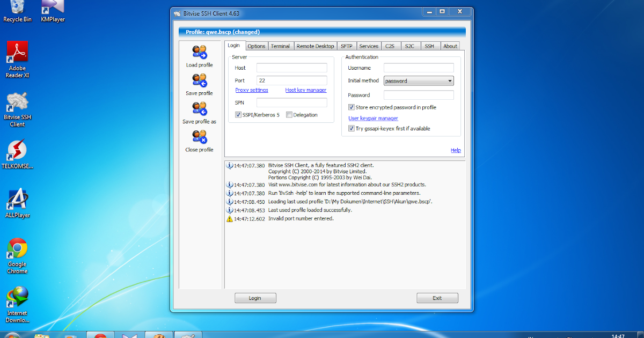Click the Username input field

coord(419,68)
